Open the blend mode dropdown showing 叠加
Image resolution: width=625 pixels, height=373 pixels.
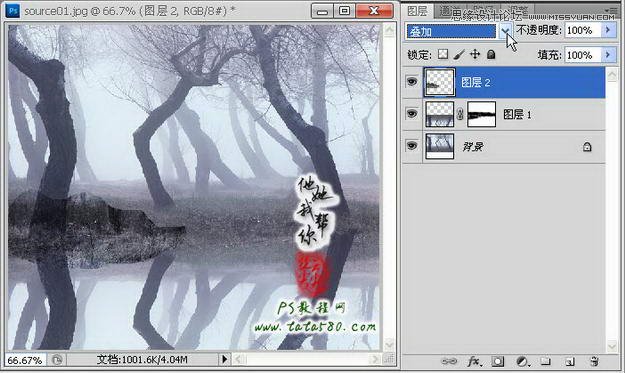pos(505,31)
